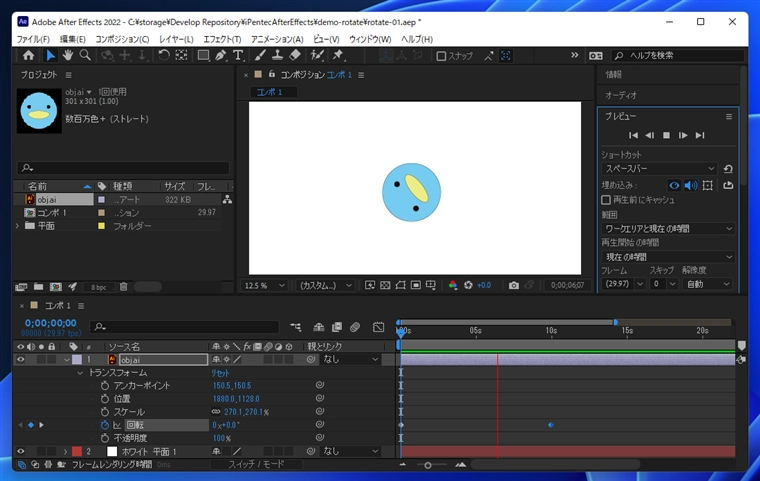Select the Rotation tool
Screen dimensions: 760x481
(x=164, y=55)
